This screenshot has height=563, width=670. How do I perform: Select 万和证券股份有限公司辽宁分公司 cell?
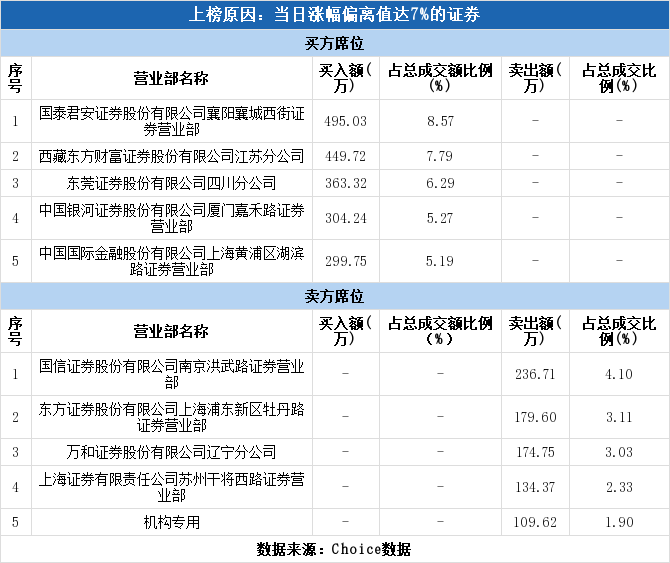pyautogui.click(x=172, y=452)
